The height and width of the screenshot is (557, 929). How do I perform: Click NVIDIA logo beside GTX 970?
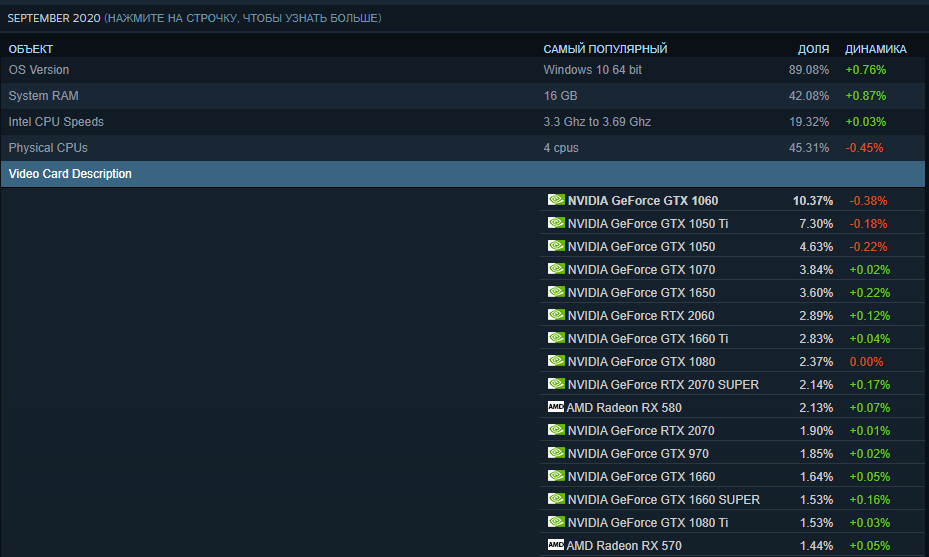pos(556,453)
